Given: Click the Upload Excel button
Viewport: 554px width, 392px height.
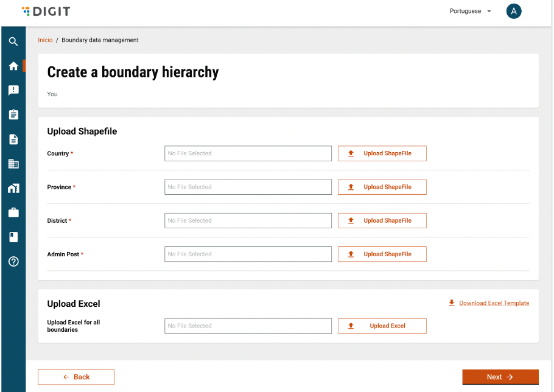Looking at the screenshot, I should (382, 326).
